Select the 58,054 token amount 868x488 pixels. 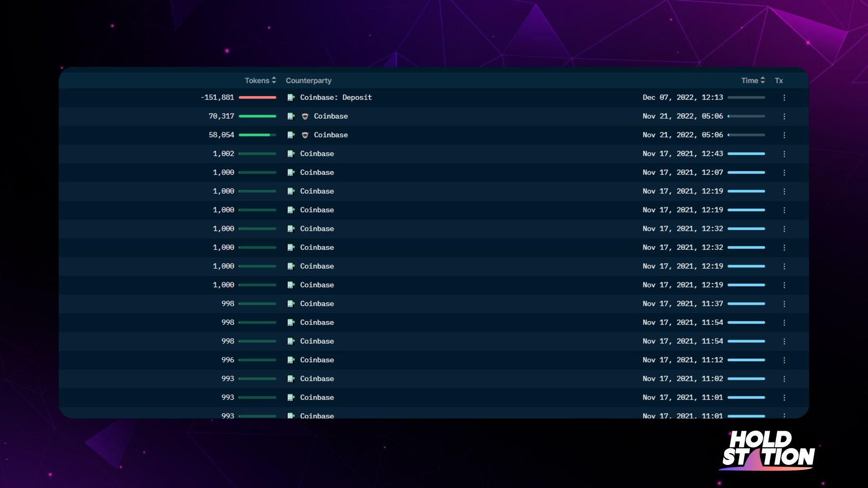(222, 135)
